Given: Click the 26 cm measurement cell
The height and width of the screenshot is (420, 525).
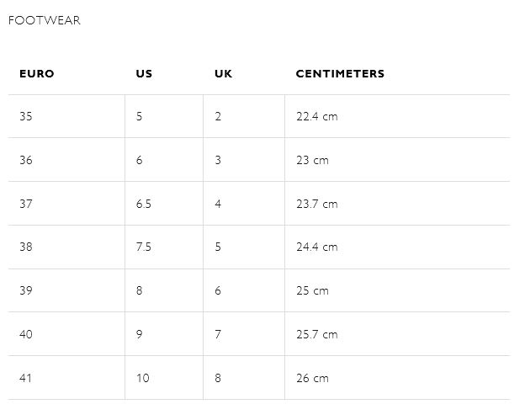Looking at the screenshot, I should click(x=312, y=378).
